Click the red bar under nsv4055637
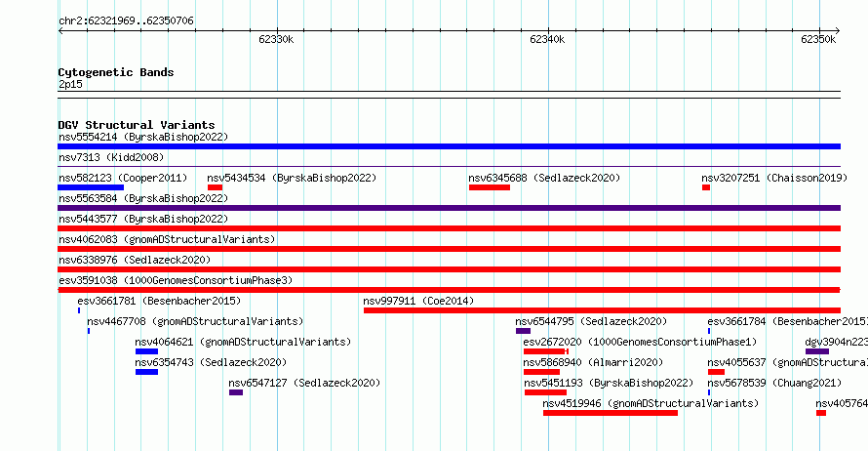Image resolution: width=868 pixels, height=451 pixels. (x=716, y=372)
